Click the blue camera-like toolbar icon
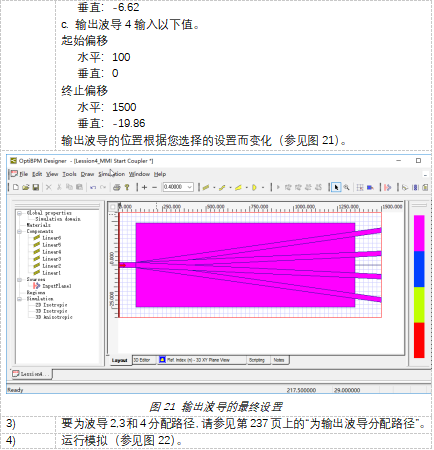The height and width of the screenshot is (450, 434). [x=370, y=187]
